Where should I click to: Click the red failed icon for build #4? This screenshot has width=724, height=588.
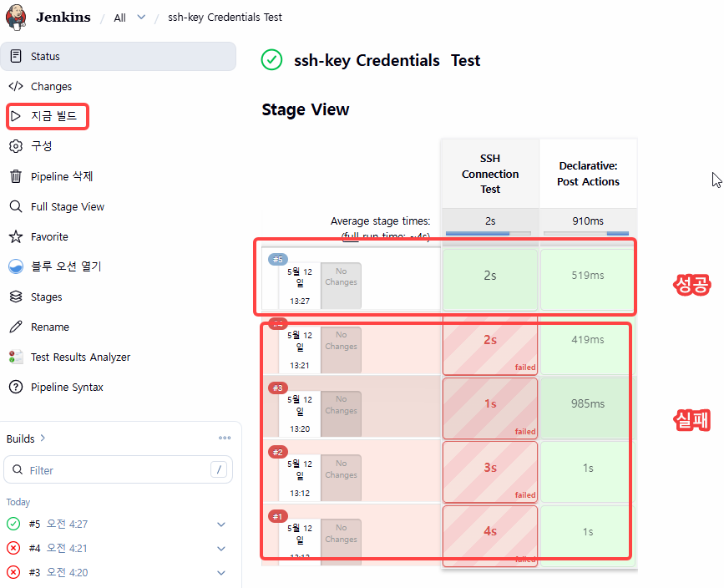[x=13, y=548]
